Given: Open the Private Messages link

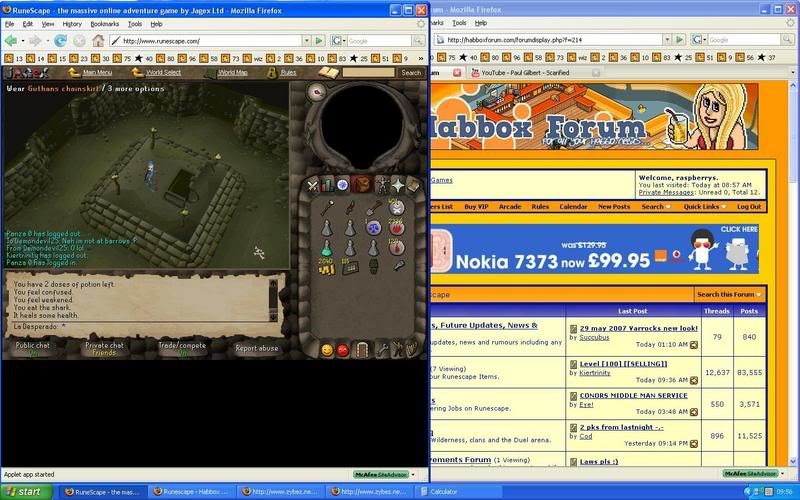Looking at the screenshot, I should [666, 192].
